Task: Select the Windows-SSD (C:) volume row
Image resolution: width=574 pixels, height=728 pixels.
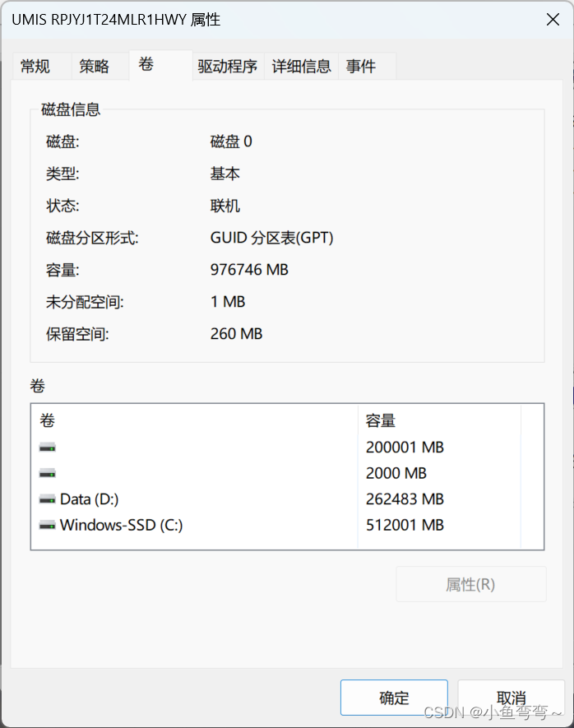Action: [122, 525]
